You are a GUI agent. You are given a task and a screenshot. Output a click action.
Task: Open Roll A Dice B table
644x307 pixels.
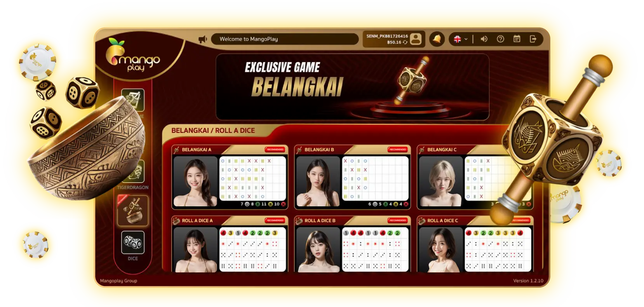[x=353, y=244]
